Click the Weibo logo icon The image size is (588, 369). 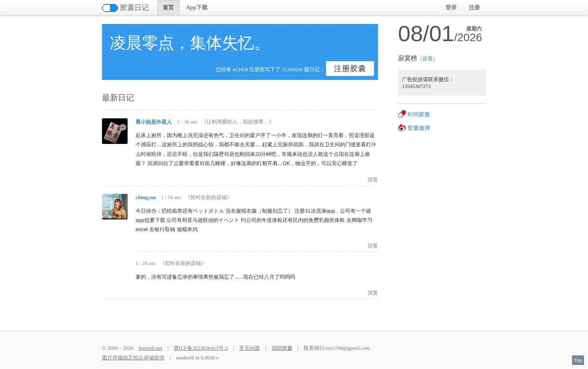[402, 128]
